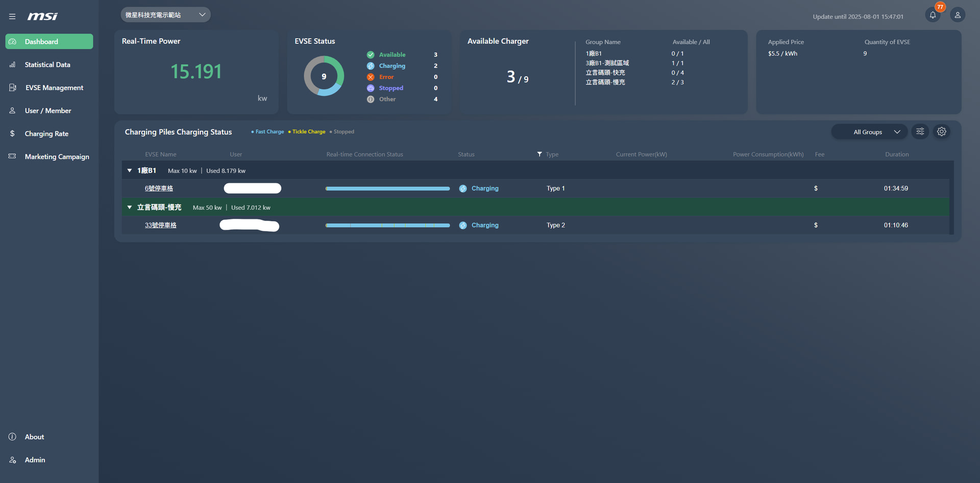Click the connection progress bar for 6號停車格
The width and height of the screenshot is (980, 483).
point(388,188)
